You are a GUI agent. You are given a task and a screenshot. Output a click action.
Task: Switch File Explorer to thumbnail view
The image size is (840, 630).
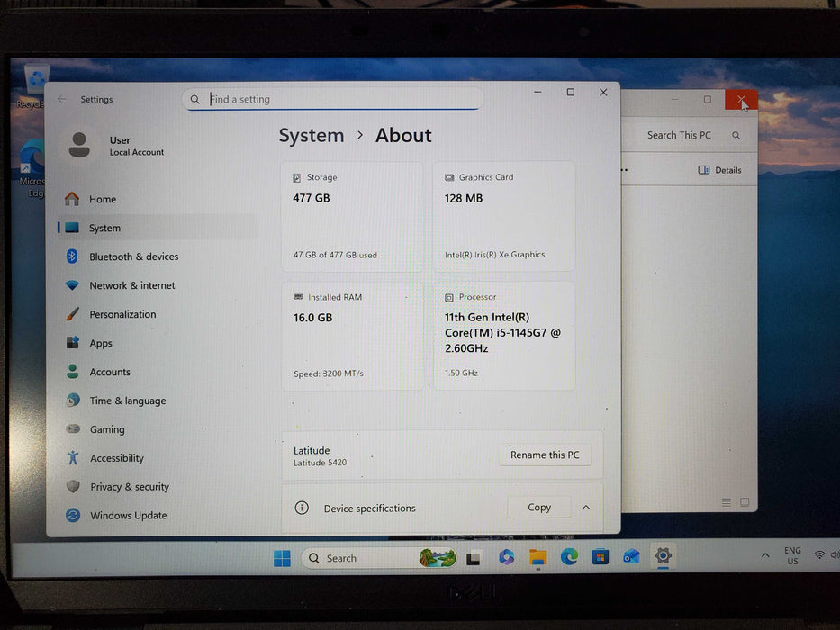click(744, 502)
